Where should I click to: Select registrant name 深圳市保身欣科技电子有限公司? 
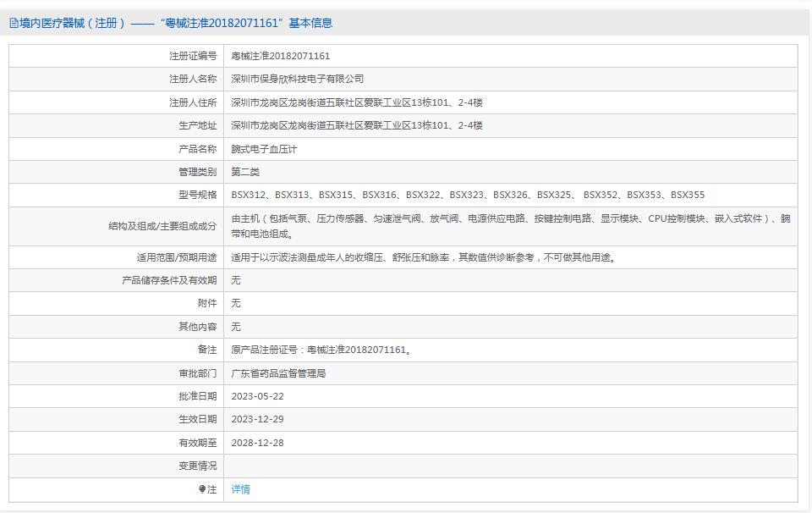[x=298, y=79]
